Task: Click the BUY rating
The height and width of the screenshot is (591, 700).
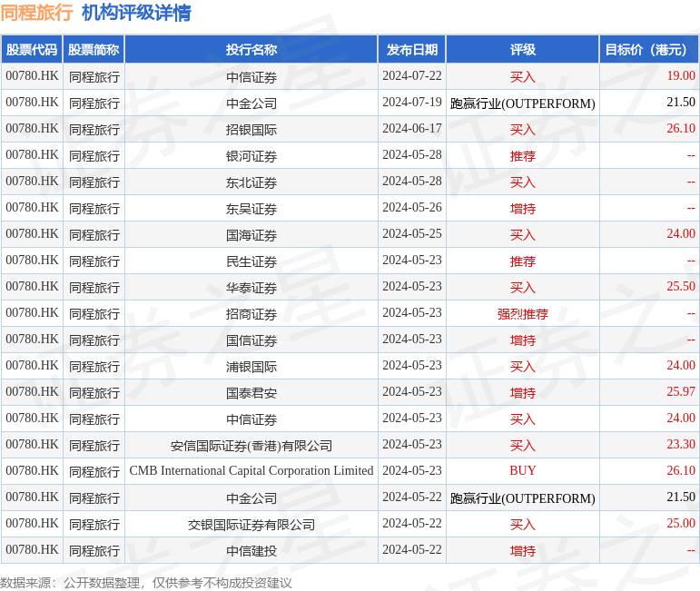Action: 523,470
